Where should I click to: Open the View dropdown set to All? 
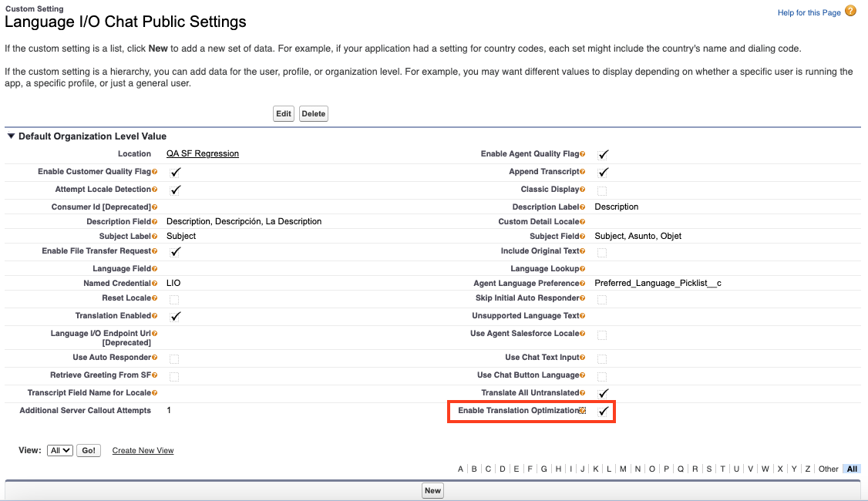pyautogui.click(x=59, y=450)
